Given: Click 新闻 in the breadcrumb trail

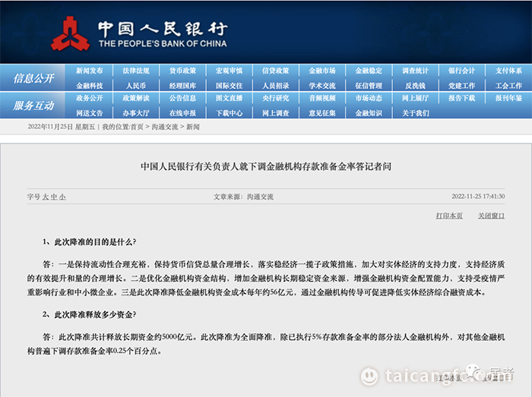Looking at the screenshot, I should tap(193, 127).
